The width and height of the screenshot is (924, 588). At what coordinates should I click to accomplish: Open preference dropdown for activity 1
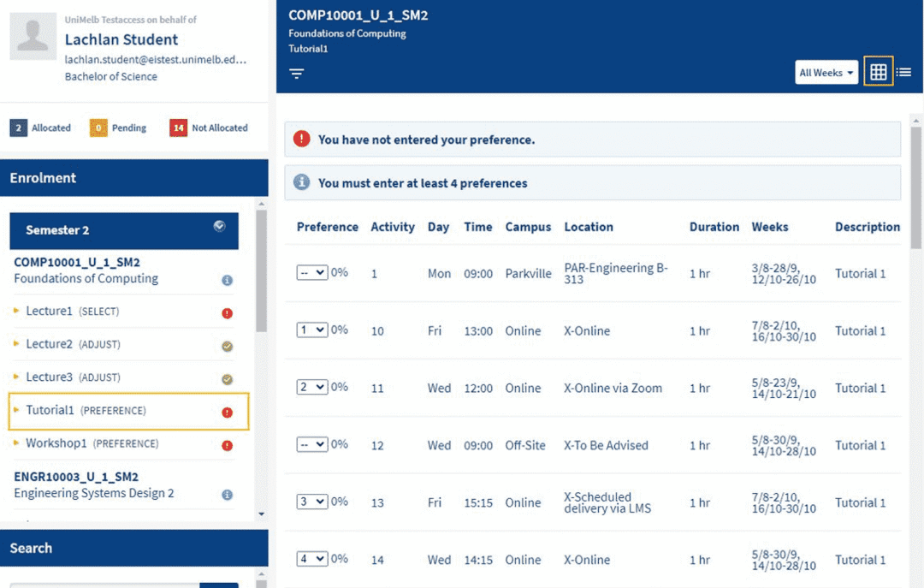coord(311,272)
